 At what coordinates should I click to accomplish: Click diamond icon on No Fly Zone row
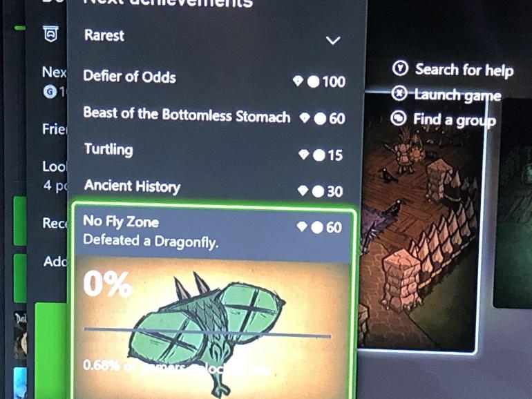click(x=302, y=226)
